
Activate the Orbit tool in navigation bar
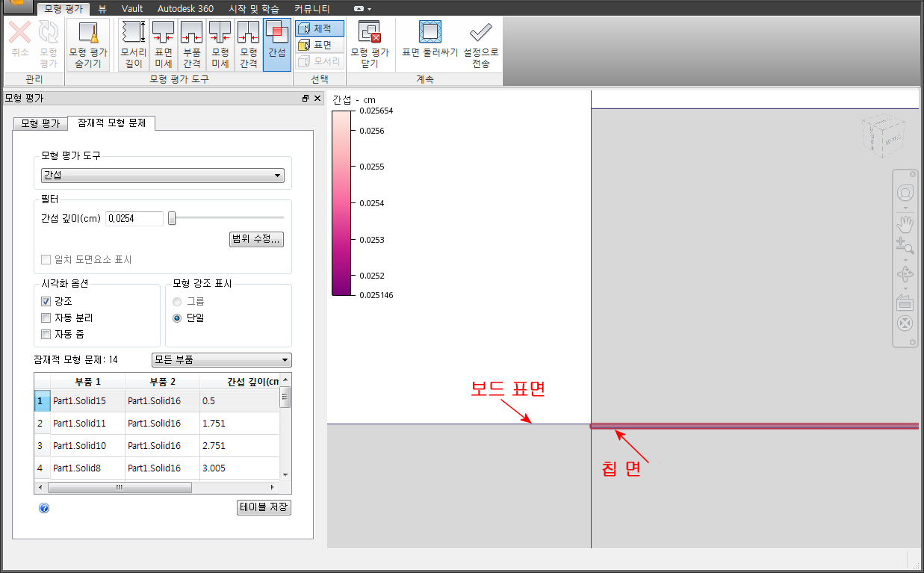pos(905,274)
